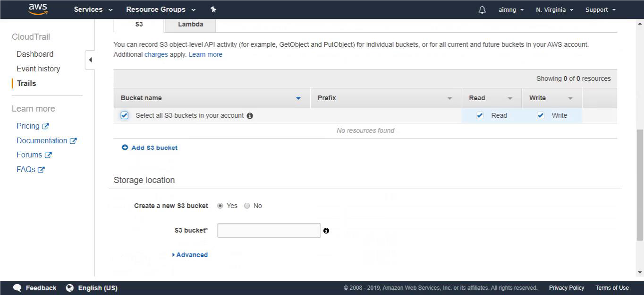
Task: Select No for Create a new S3 bucket
Action: coord(247,206)
